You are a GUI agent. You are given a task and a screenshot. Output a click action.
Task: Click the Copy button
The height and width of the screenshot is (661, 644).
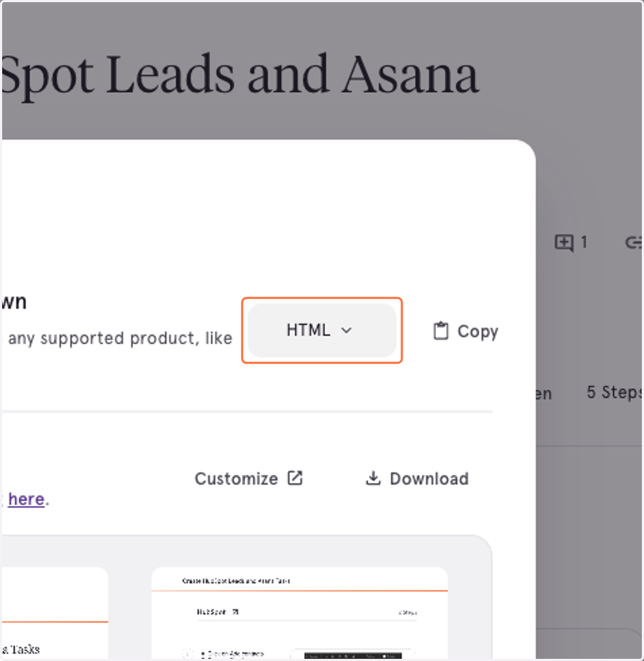click(466, 331)
